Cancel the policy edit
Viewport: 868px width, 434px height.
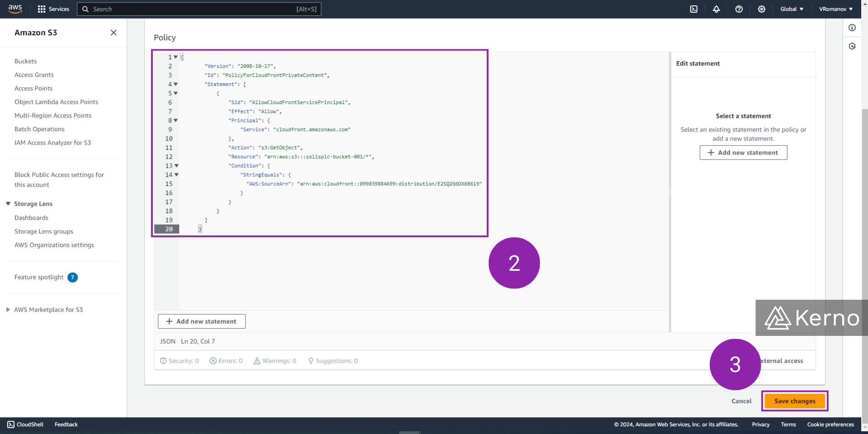click(x=741, y=401)
